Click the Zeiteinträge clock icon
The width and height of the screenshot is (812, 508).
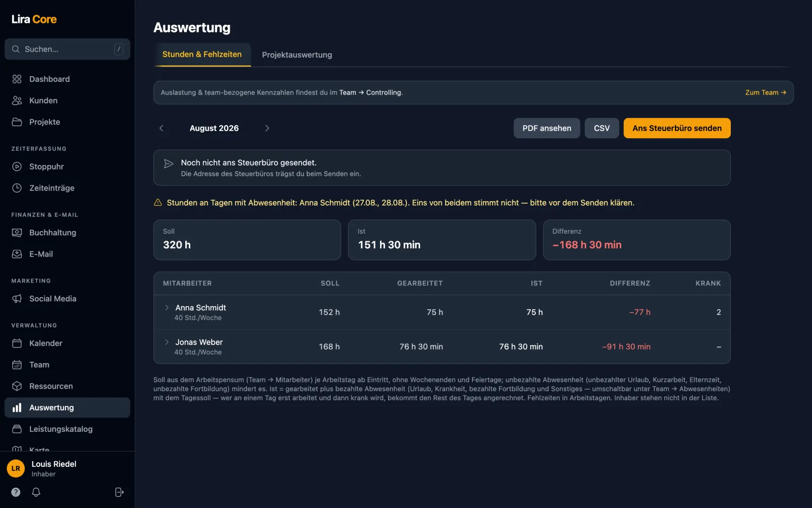coord(17,188)
